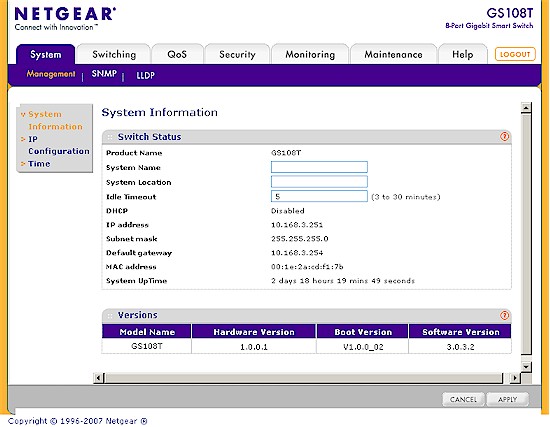Switch to the Maintenance tab
This screenshot has height=427, width=550.
point(393,54)
